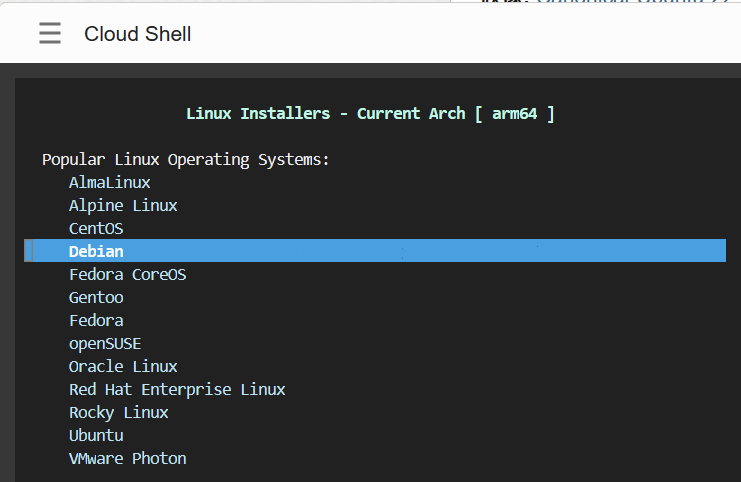Viewport: 741px width, 482px height.
Task: Pick Fedora CoreOS from the list
Action: click(127, 274)
